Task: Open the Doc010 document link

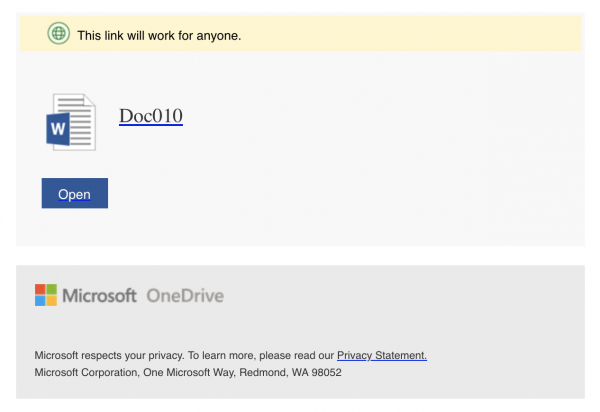Action: pos(151,116)
